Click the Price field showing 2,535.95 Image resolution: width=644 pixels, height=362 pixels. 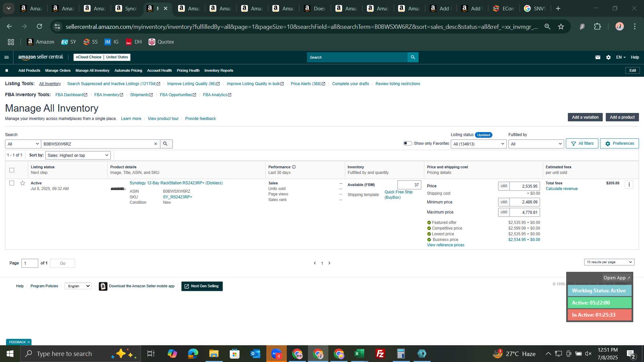(x=525, y=186)
